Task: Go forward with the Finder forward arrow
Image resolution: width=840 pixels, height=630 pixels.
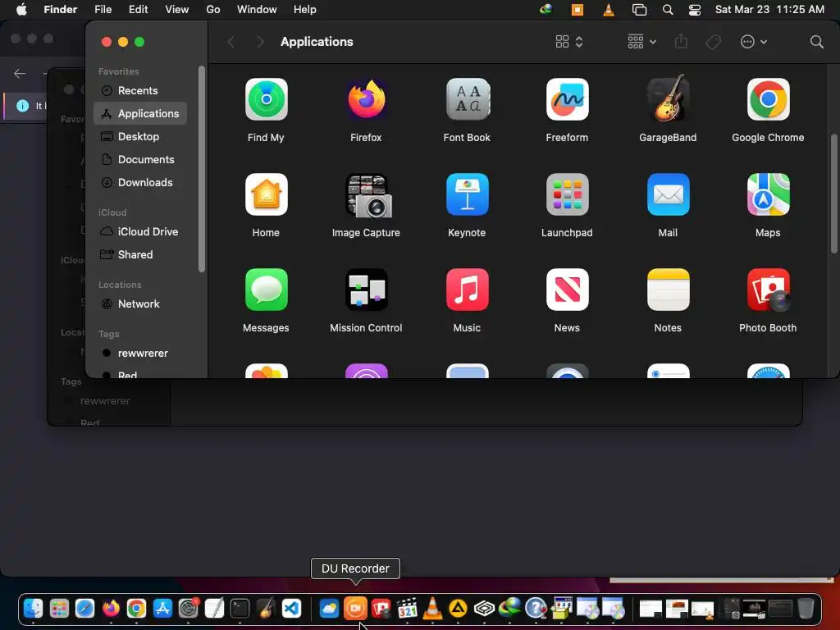Action: [x=260, y=42]
